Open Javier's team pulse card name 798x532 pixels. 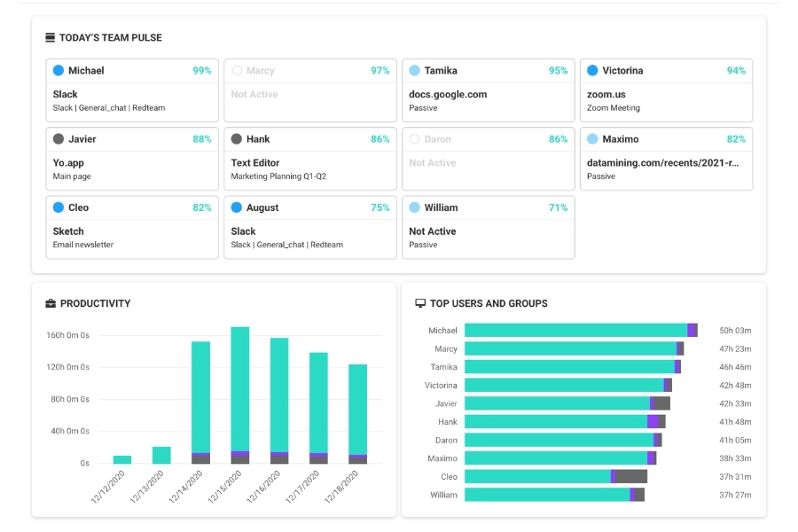pyautogui.click(x=82, y=139)
